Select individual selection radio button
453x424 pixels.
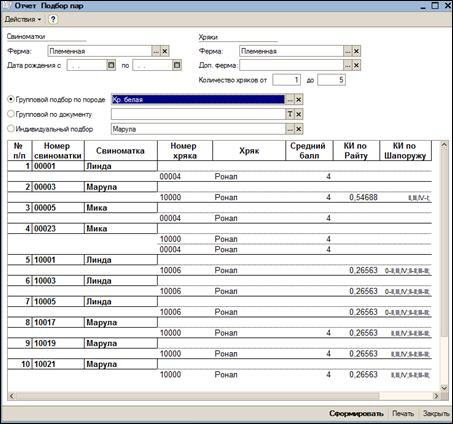click(11, 129)
